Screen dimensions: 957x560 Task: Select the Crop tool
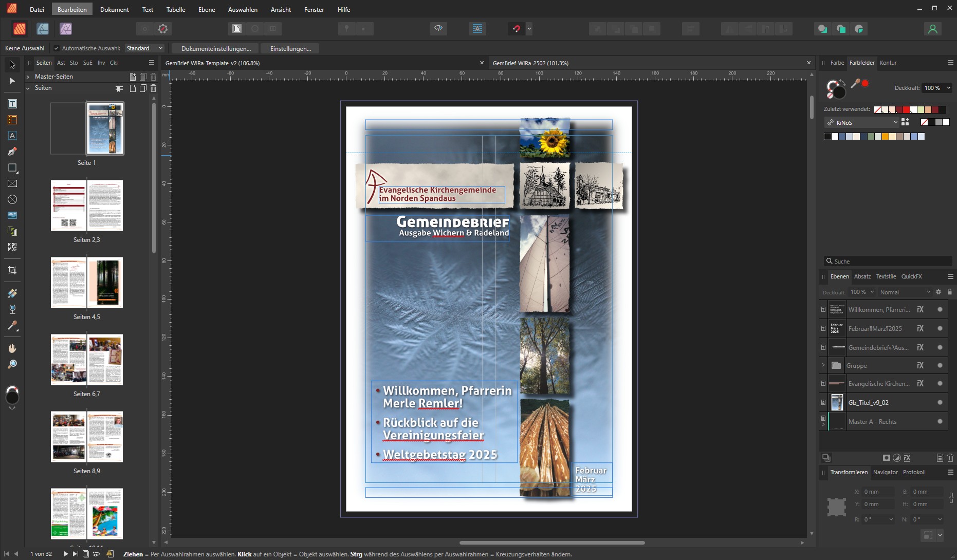click(12, 270)
